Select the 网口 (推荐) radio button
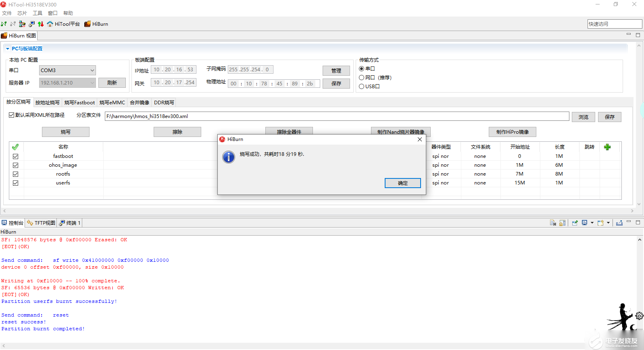The height and width of the screenshot is (350, 644). pos(362,78)
